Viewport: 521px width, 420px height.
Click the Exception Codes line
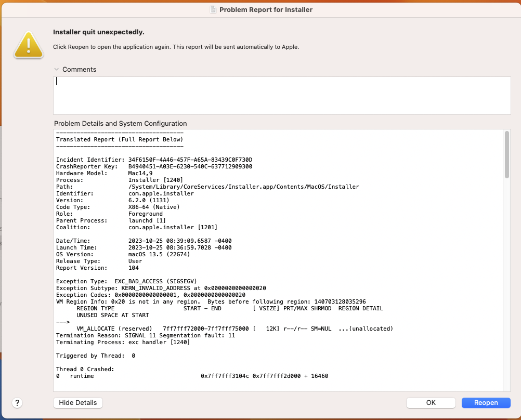tap(151, 295)
